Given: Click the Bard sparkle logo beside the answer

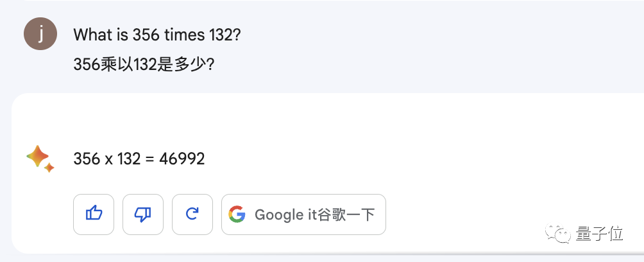Looking at the screenshot, I should pos(40,159).
